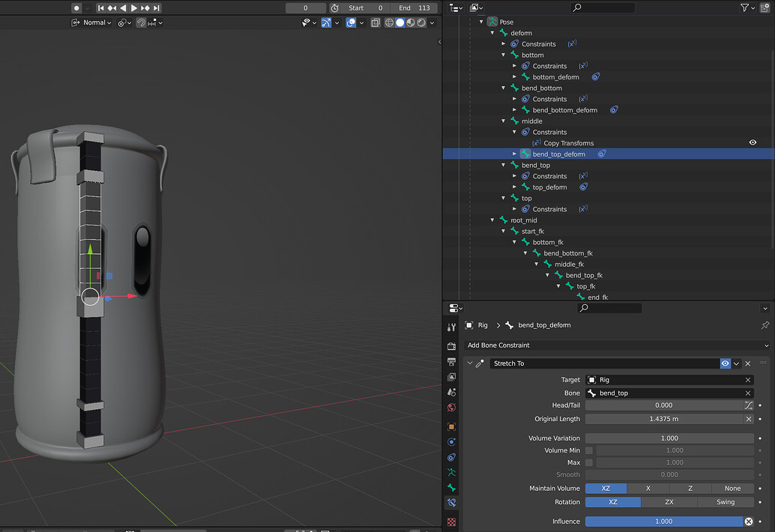Jump to the timeline end frame

pos(157,8)
